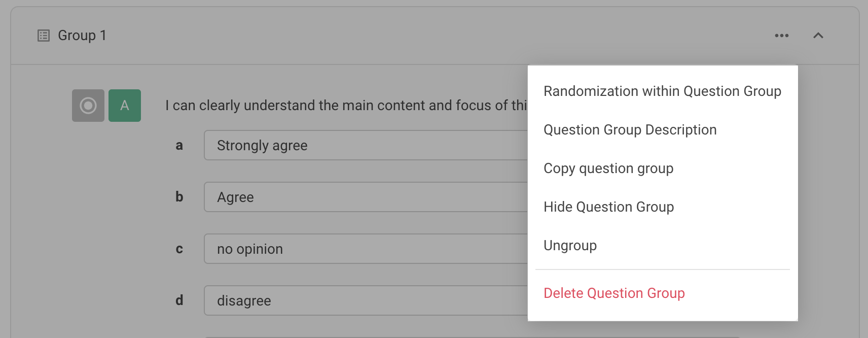Click the answer label a

pyautogui.click(x=179, y=145)
